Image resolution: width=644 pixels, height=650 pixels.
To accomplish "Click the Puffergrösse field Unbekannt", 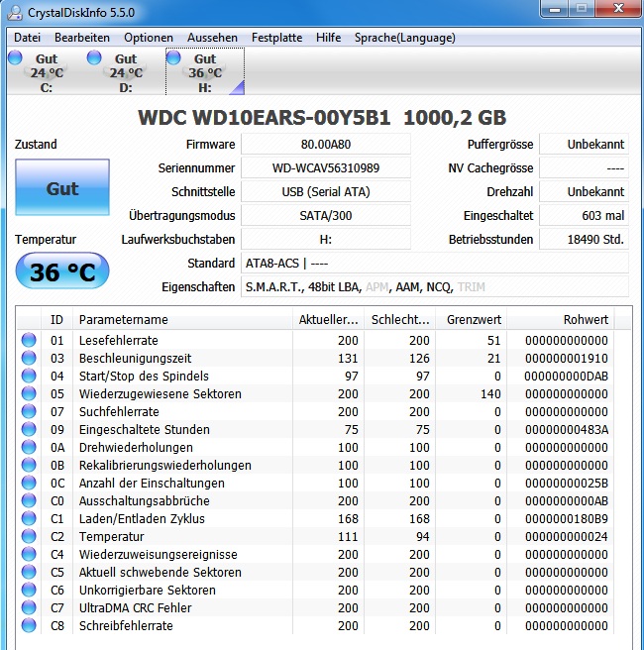I will pyautogui.click(x=584, y=145).
